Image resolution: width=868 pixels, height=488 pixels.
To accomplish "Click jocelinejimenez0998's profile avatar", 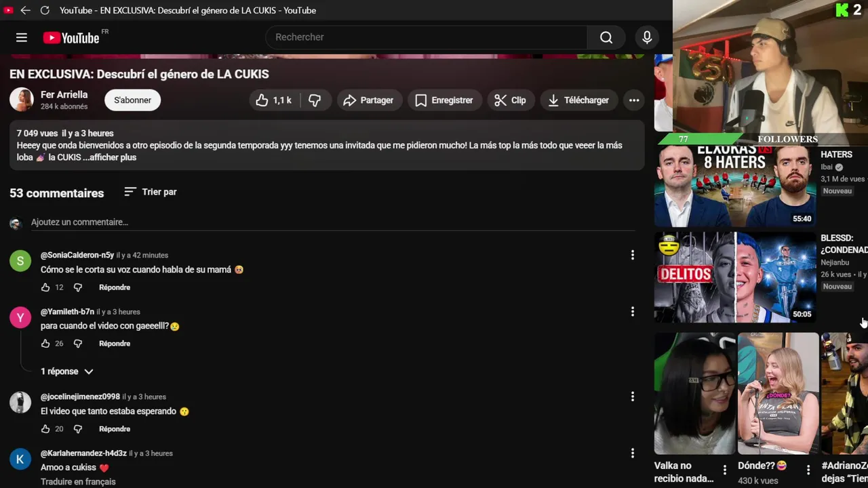I will [20, 402].
